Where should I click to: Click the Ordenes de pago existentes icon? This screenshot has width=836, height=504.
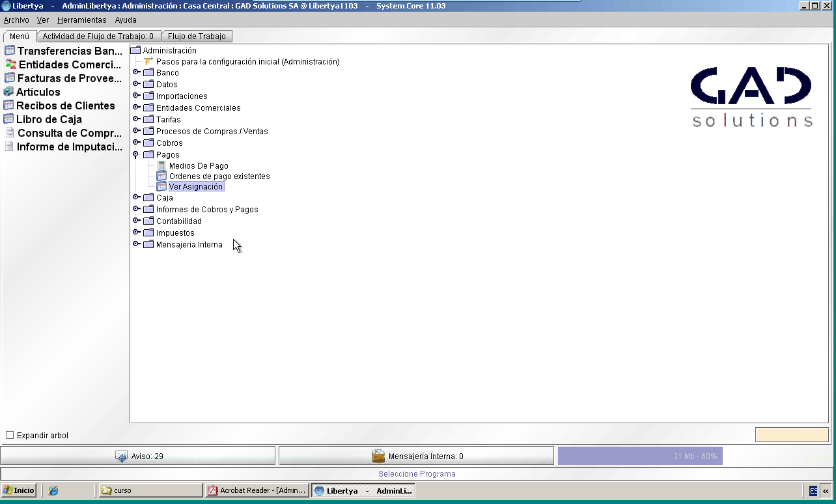pos(161,176)
